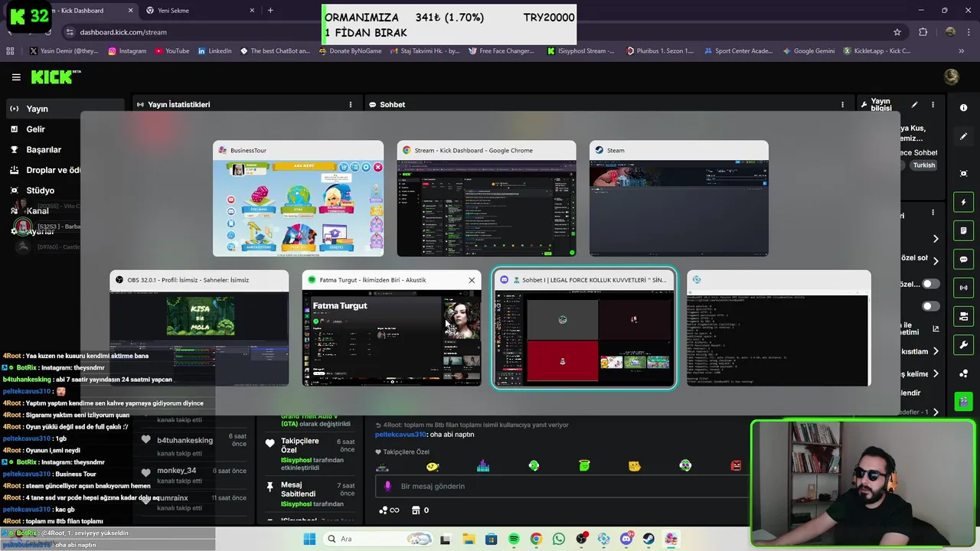
Task: Open Gelir in the Kick sidebar
Action: pyautogui.click(x=35, y=129)
